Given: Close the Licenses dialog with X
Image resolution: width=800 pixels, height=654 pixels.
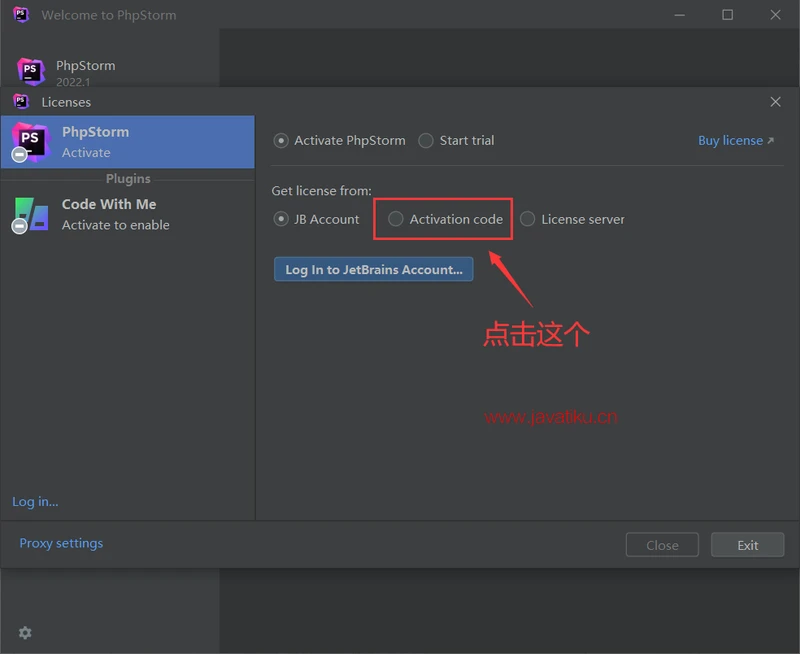Looking at the screenshot, I should tap(775, 102).
